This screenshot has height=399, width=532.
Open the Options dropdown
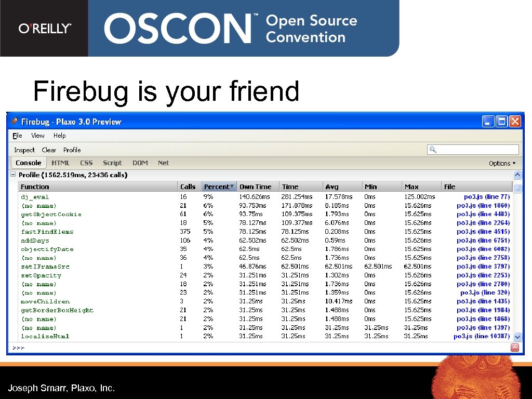click(501, 163)
